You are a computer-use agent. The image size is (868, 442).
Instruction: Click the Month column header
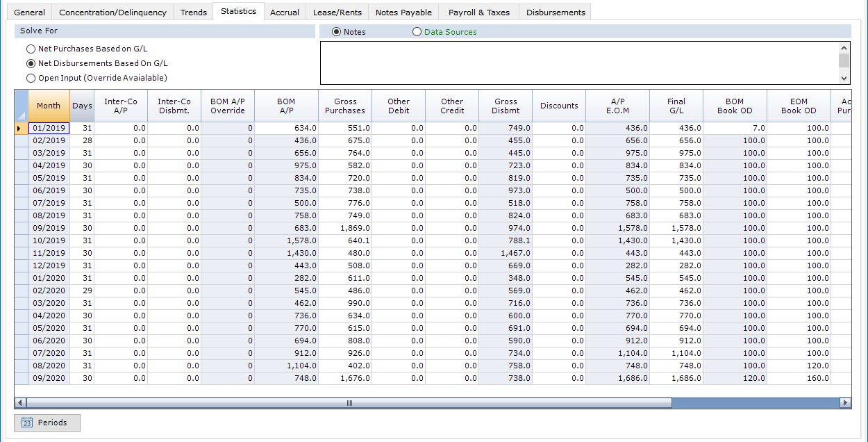49,106
